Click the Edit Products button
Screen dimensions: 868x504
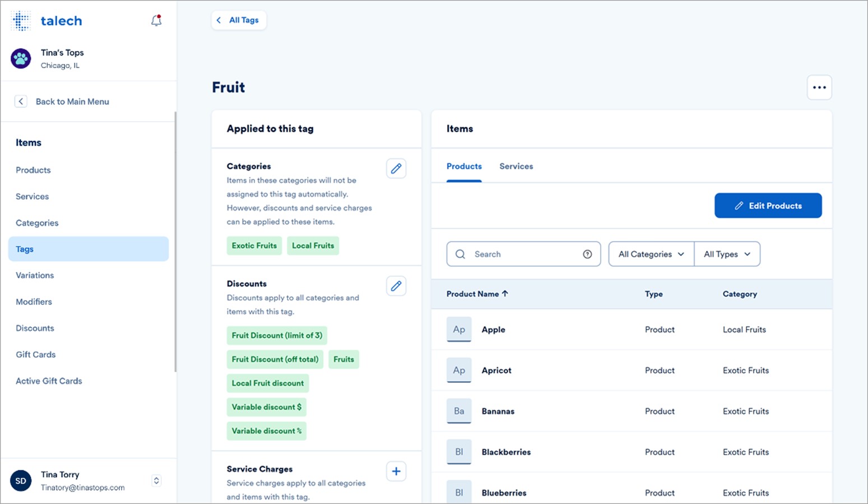(x=768, y=206)
